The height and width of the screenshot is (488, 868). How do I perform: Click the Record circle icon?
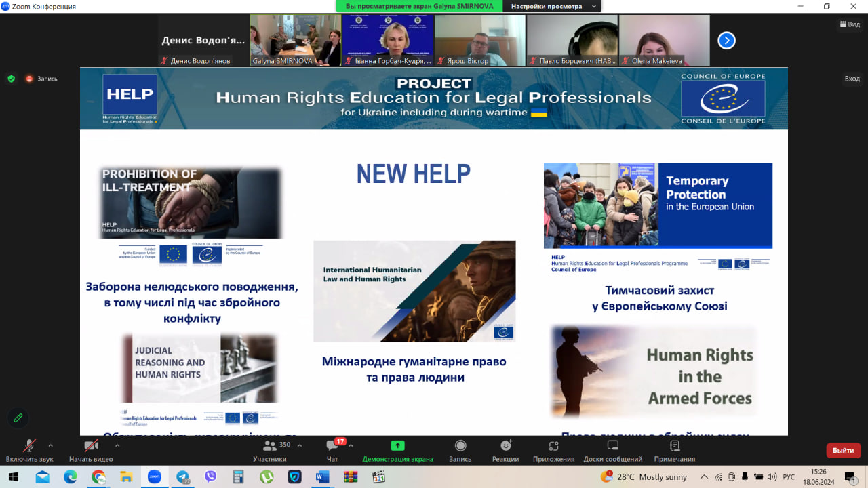pos(460,445)
